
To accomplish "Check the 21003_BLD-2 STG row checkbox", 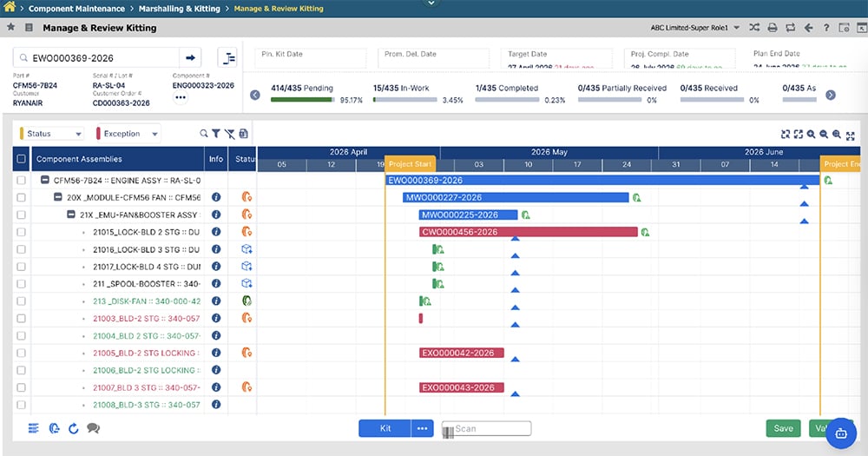I will (x=21, y=318).
